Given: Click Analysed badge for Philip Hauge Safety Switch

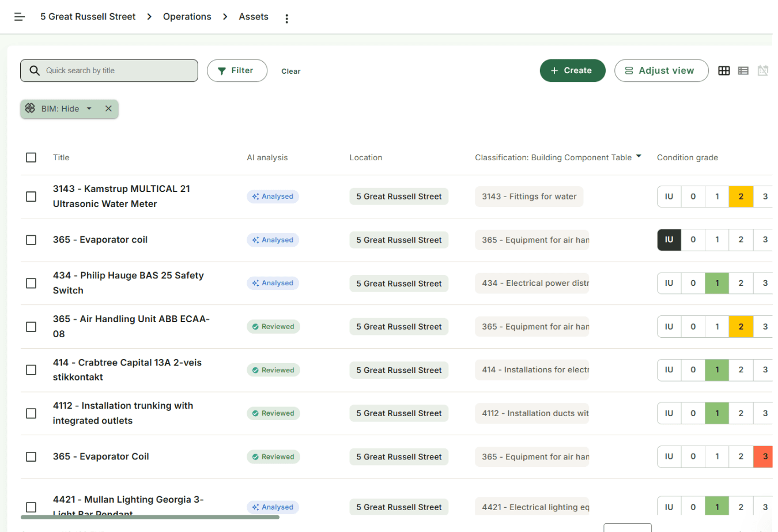Looking at the screenshot, I should coord(273,283).
